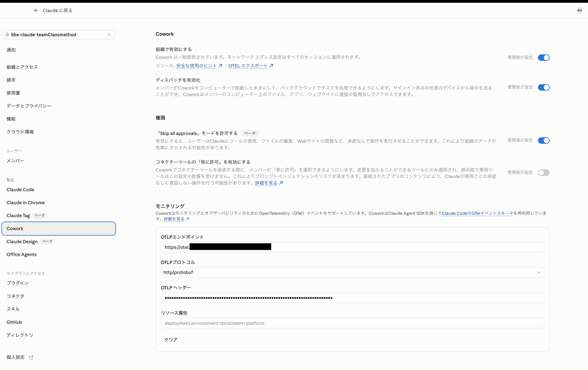Disable the Skip all approvals mode switch
The width and height of the screenshot is (588, 370).
(544, 140)
